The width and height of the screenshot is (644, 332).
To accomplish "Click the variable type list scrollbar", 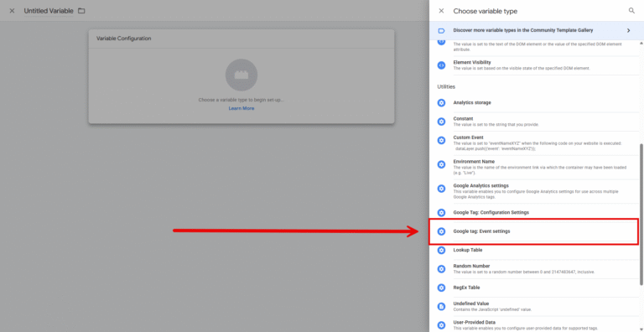I will coord(641,214).
